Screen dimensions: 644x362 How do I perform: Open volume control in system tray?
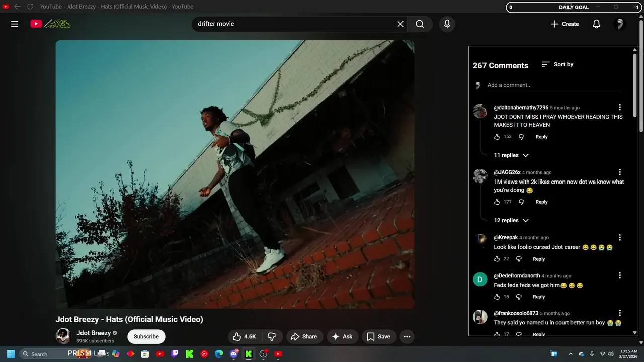click(x=610, y=354)
